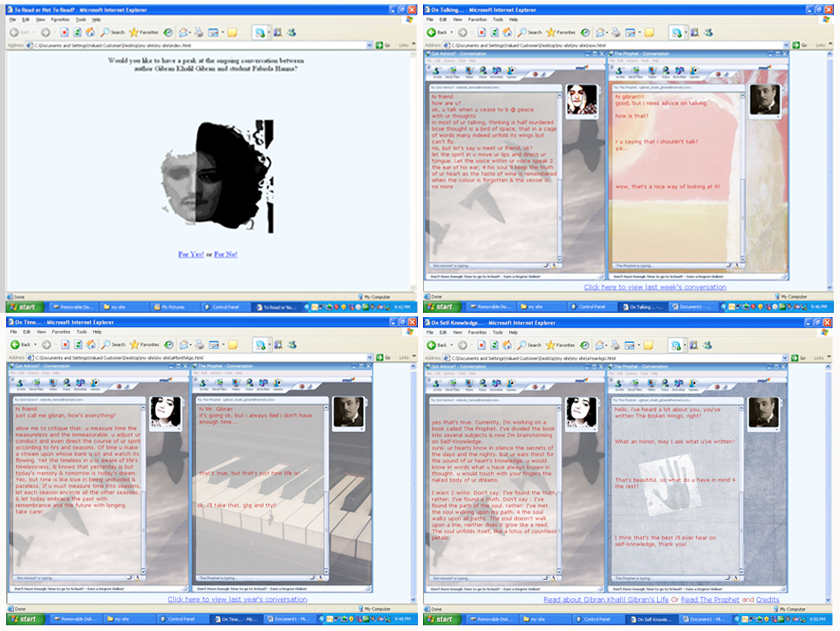Click the Start button in bottom-left taskbar
The width and height of the screenshot is (840, 631).
coord(24,618)
